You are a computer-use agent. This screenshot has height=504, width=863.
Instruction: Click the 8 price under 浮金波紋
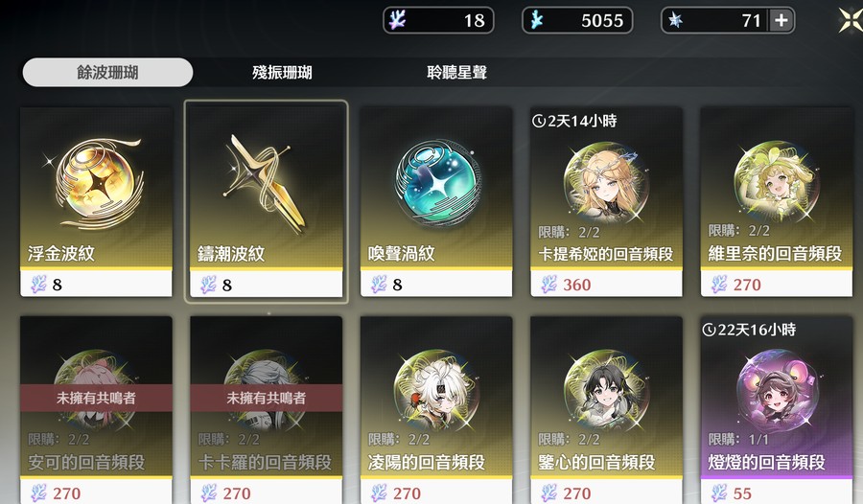click(x=58, y=285)
